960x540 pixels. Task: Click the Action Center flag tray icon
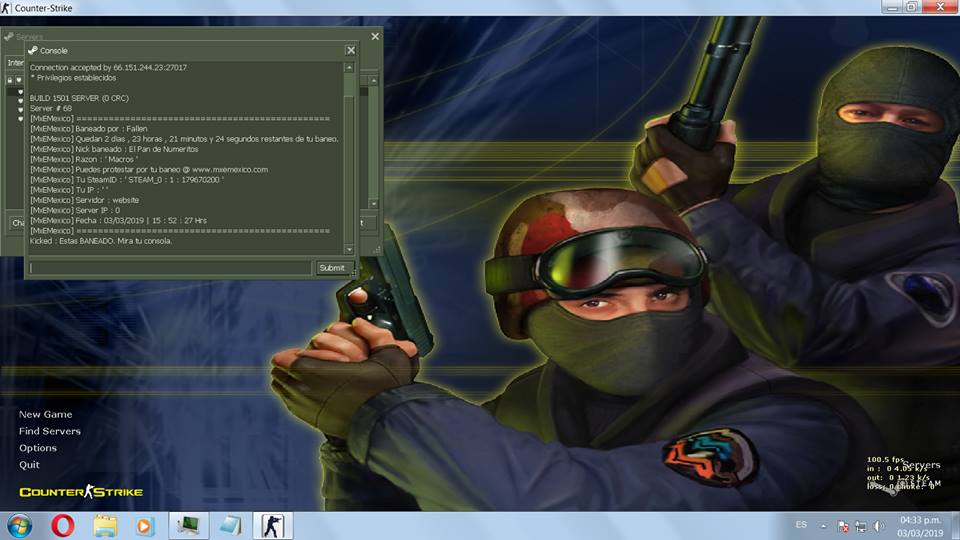[843, 526]
